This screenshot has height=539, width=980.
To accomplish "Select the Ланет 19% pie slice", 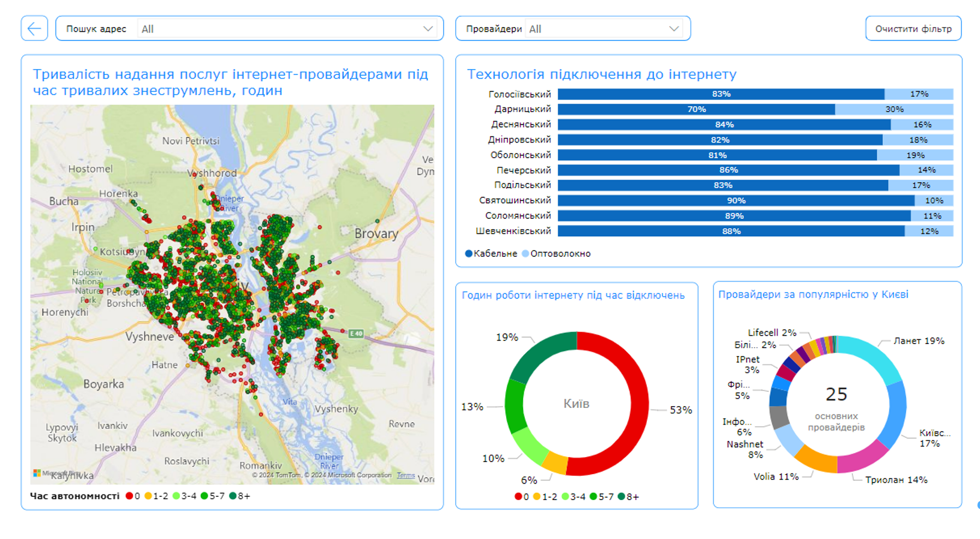I will (x=872, y=356).
